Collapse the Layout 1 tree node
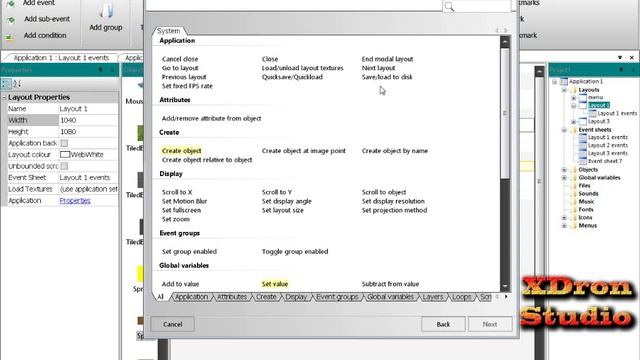This screenshot has width=640, height=360. pos(573,106)
